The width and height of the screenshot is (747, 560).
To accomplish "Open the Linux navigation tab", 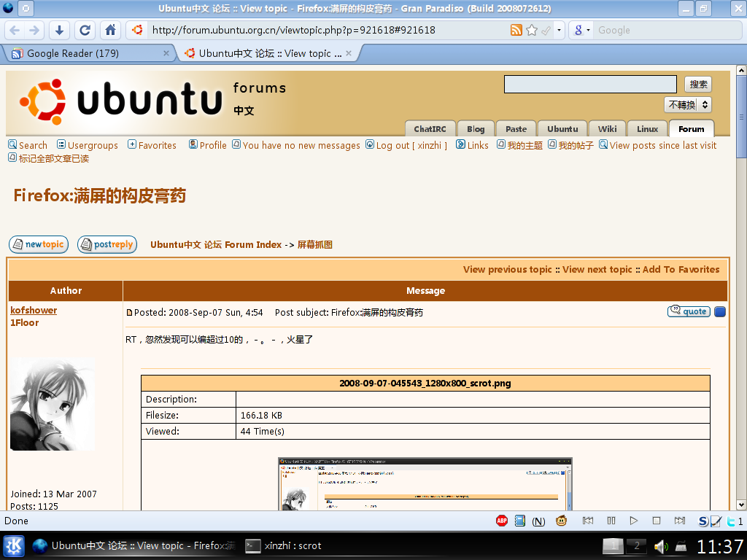I will tap(648, 129).
